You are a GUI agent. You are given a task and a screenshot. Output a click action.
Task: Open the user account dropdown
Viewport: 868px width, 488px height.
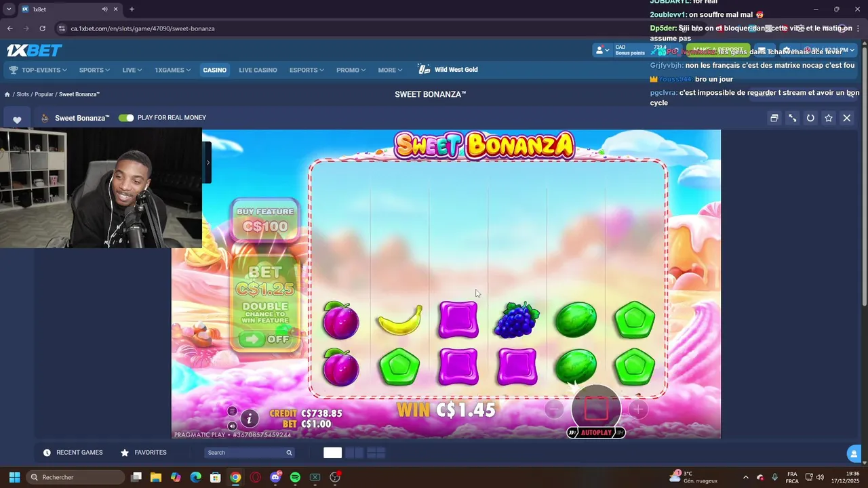point(602,50)
